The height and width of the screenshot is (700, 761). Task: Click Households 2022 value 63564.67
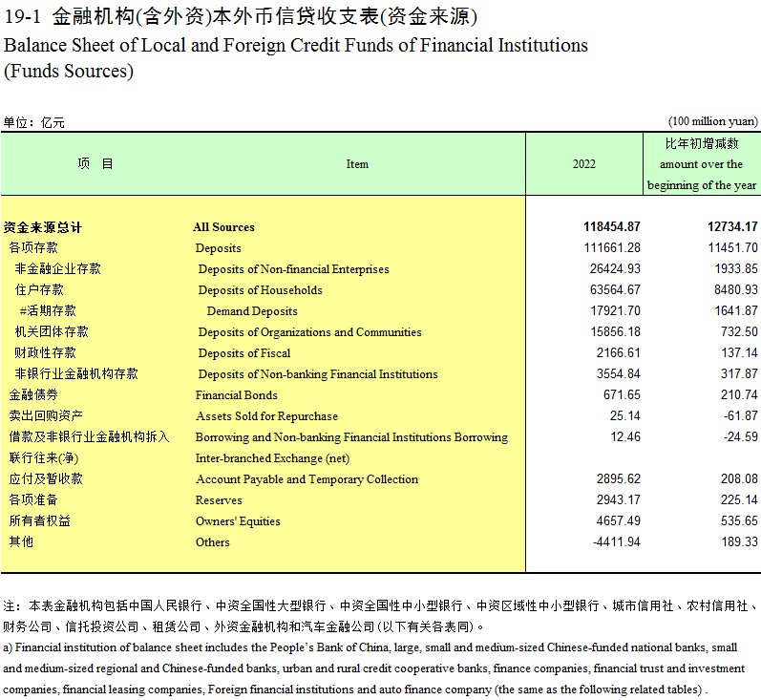click(x=616, y=289)
